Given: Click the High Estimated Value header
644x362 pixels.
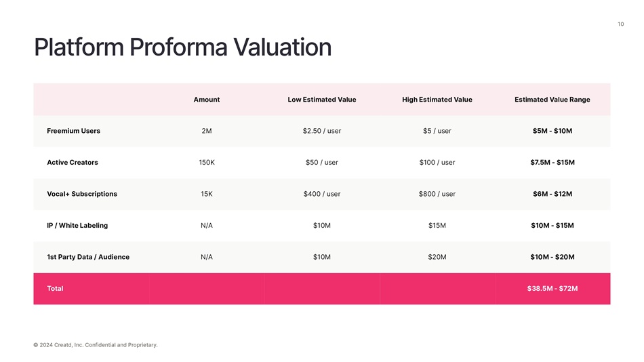Looking at the screenshot, I should [x=437, y=100].
